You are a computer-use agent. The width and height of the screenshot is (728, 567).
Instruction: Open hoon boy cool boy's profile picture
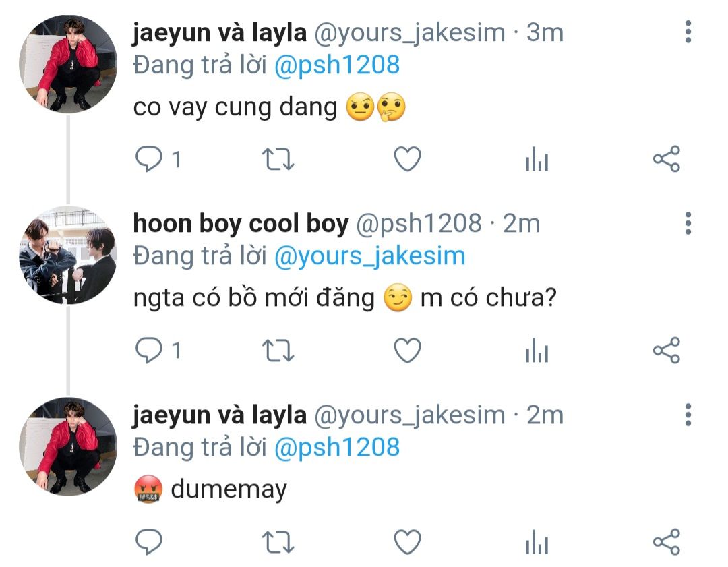click(68, 255)
